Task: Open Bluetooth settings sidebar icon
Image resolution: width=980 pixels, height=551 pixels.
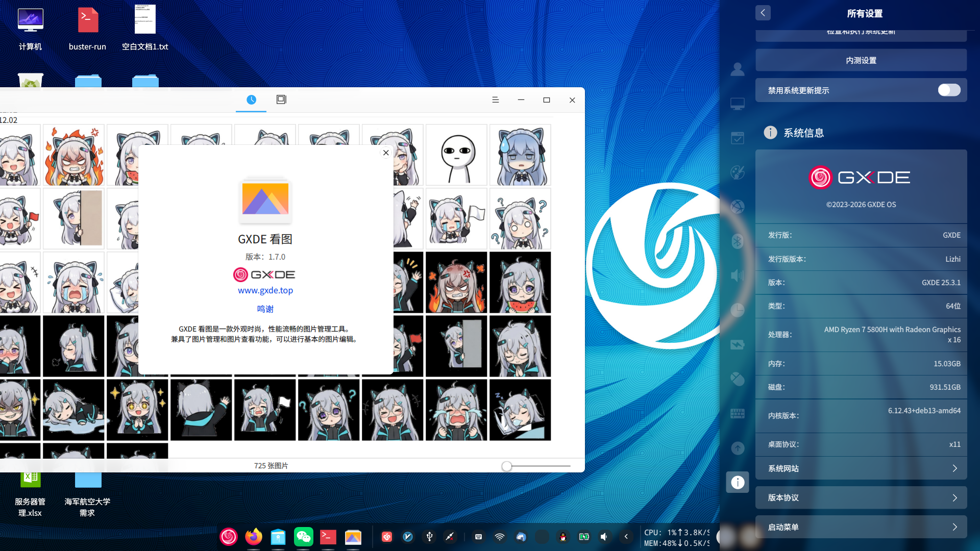Action: coord(738,241)
